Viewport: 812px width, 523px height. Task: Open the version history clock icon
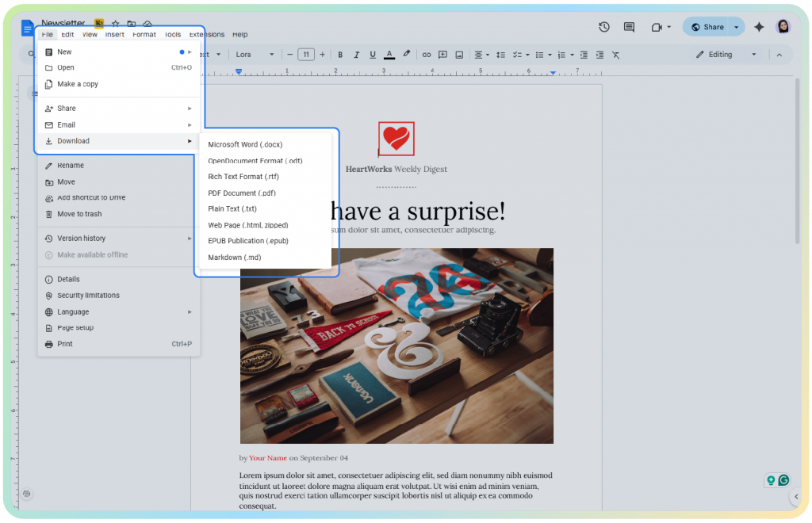(x=603, y=27)
